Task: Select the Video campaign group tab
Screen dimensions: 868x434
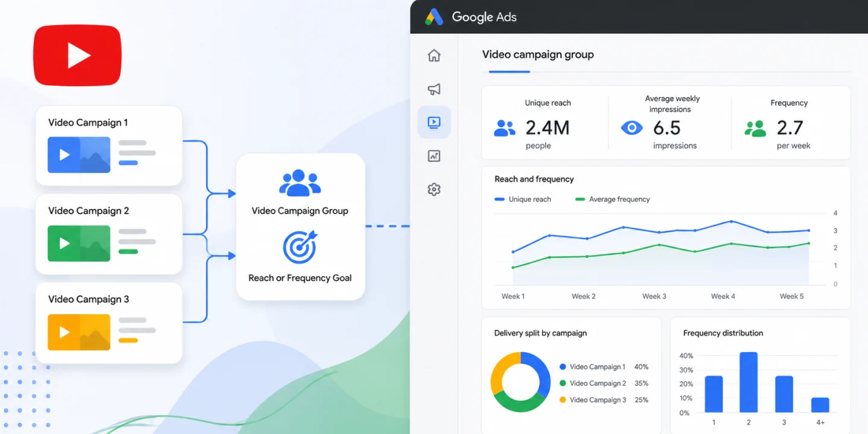Action: tap(538, 55)
